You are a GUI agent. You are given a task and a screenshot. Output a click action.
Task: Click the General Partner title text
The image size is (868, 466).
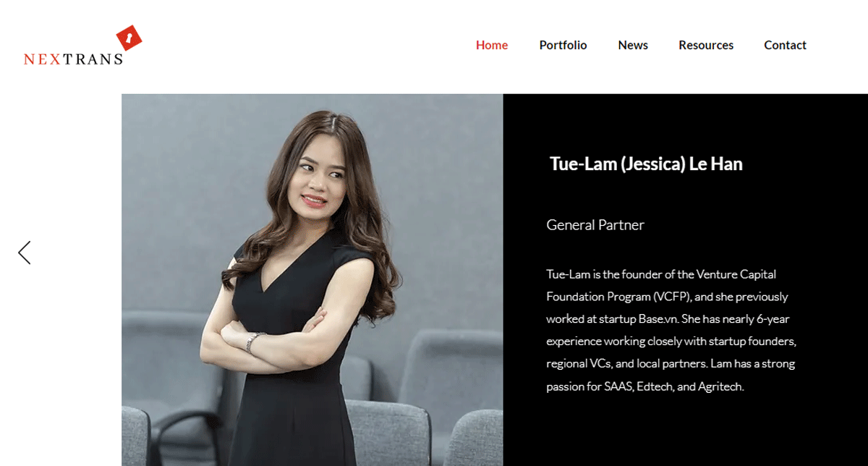[x=595, y=225]
